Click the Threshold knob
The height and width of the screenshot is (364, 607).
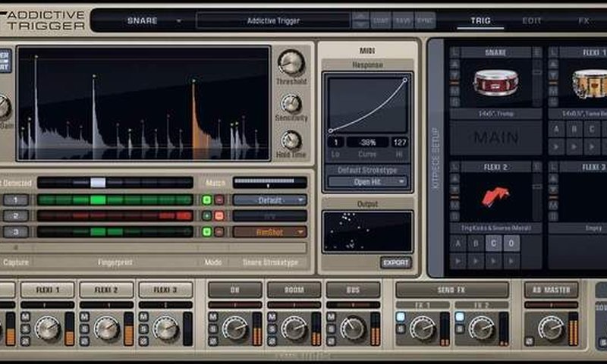pyautogui.click(x=291, y=62)
